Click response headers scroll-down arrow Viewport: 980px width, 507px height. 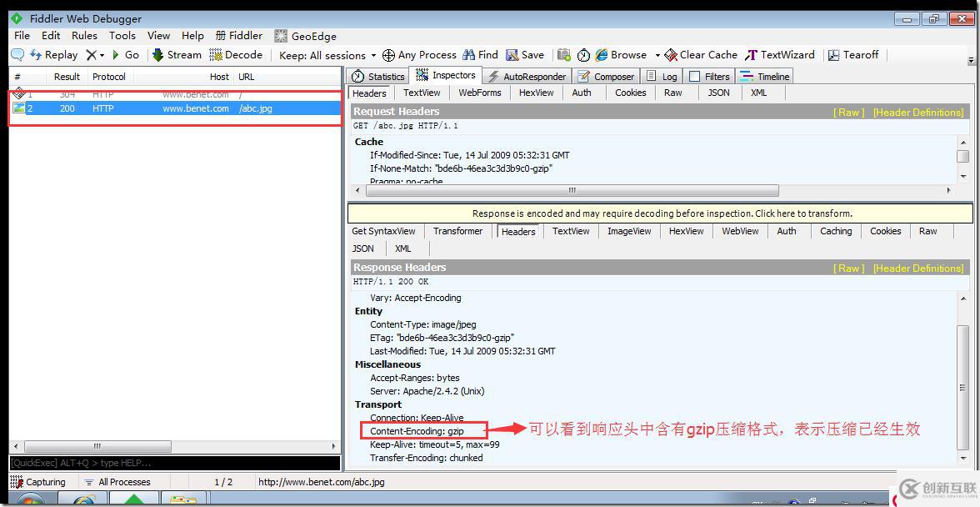pos(963,459)
